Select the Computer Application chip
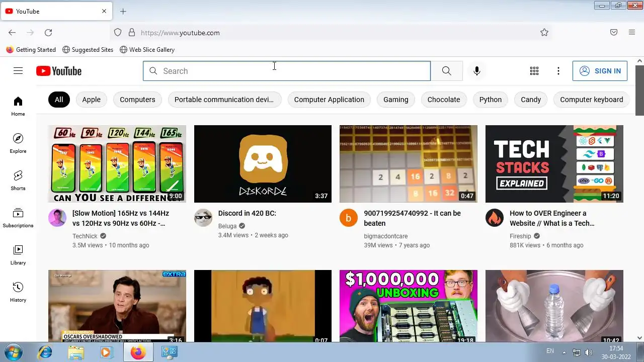 pos(329,100)
